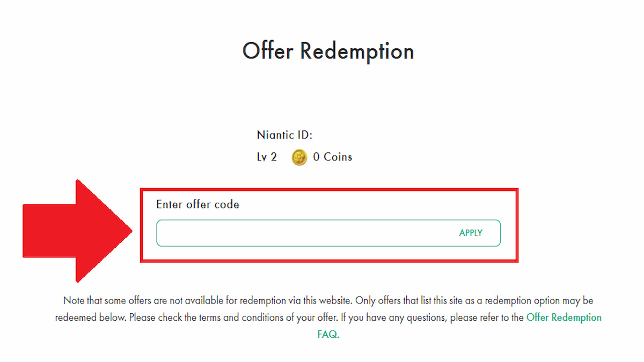Click the Enter offer code label
This screenshot has width=644, height=362.
[197, 204]
